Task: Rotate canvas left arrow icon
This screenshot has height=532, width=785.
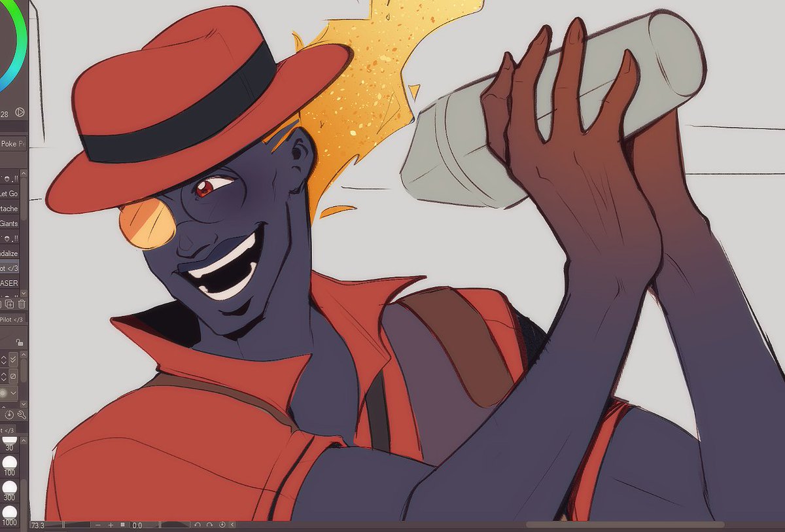Action: 198,525
